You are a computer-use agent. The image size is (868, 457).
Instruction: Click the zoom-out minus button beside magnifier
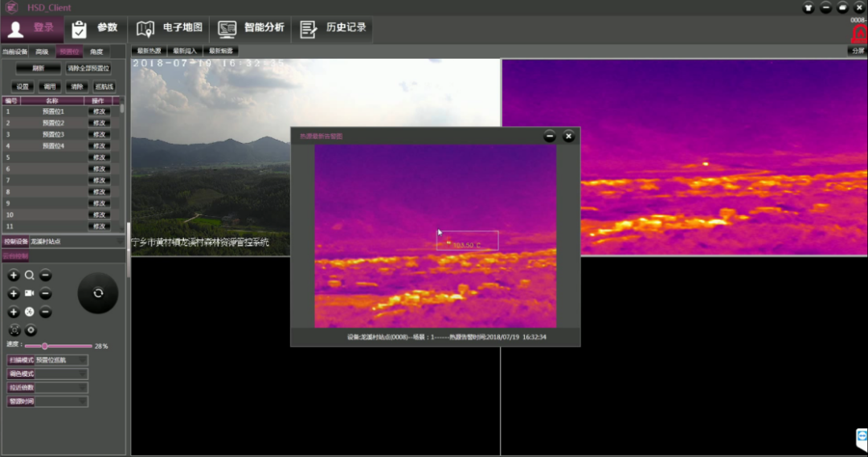point(46,275)
